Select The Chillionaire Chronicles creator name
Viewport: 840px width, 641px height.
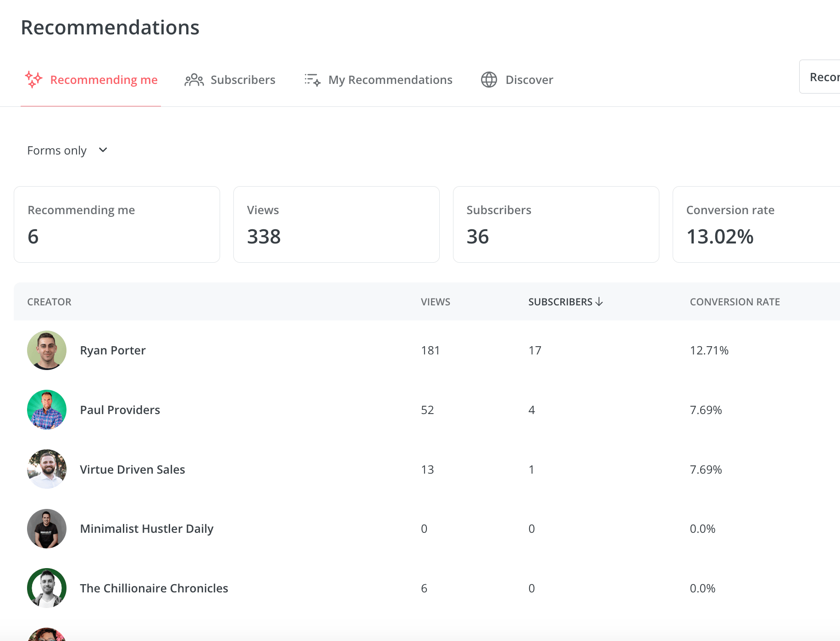(x=154, y=588)
